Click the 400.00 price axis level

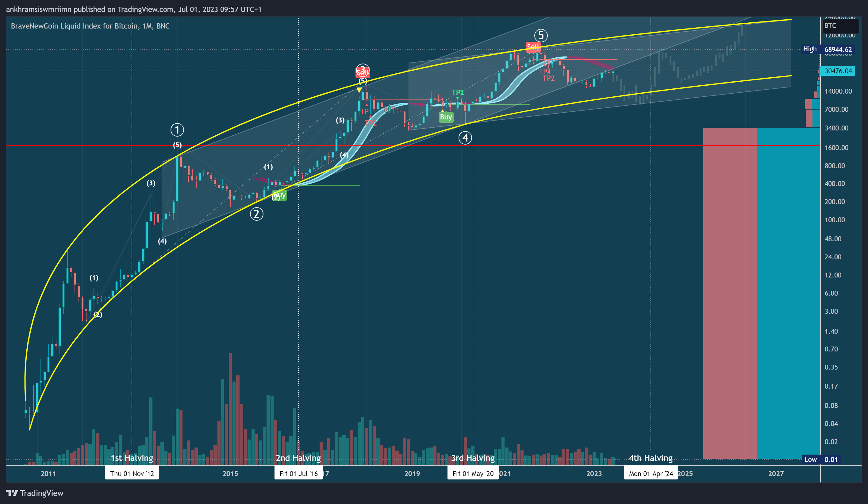(835, 183)
